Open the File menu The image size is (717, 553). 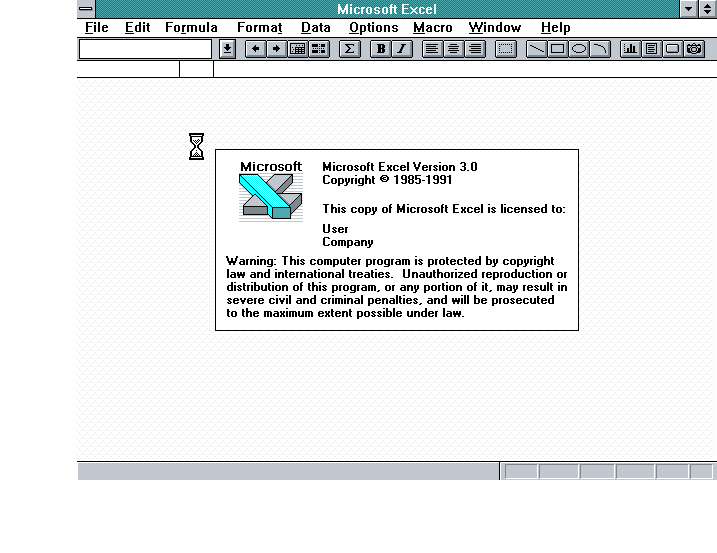pos(96,27)
